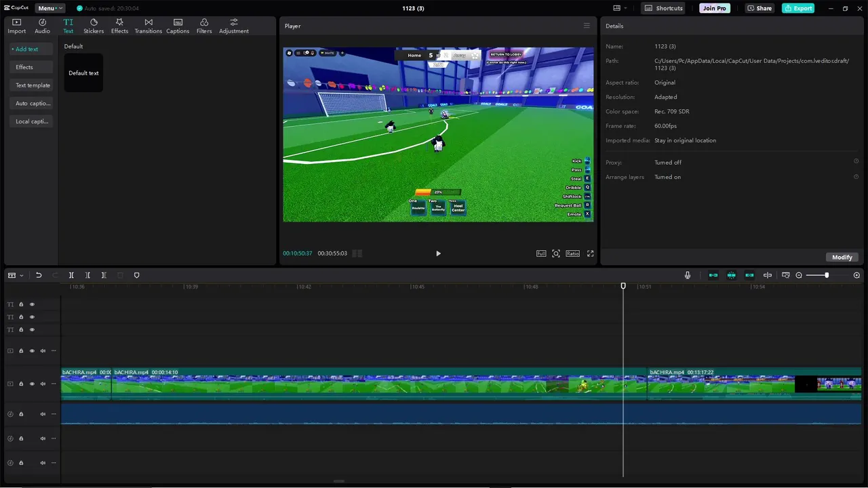Add the Default text thumbnail
868x488 pixels.
[83, 73]
